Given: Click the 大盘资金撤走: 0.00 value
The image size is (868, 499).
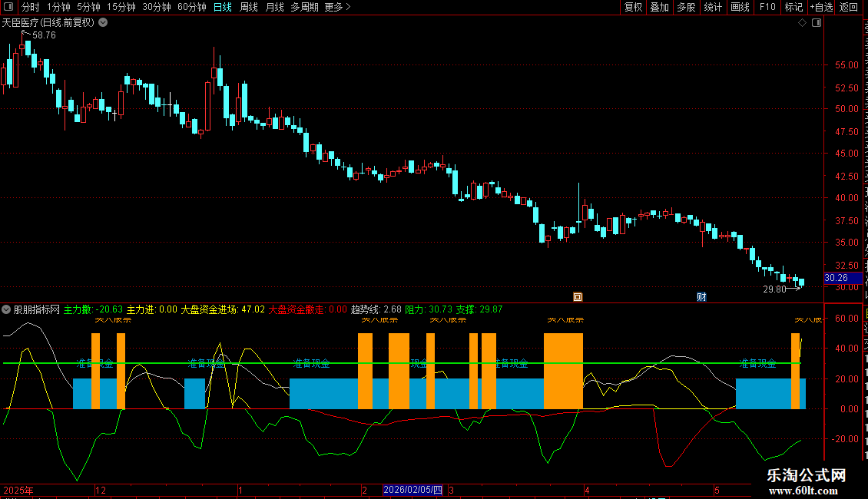Looking at the screenshot, I should point(307,310).
